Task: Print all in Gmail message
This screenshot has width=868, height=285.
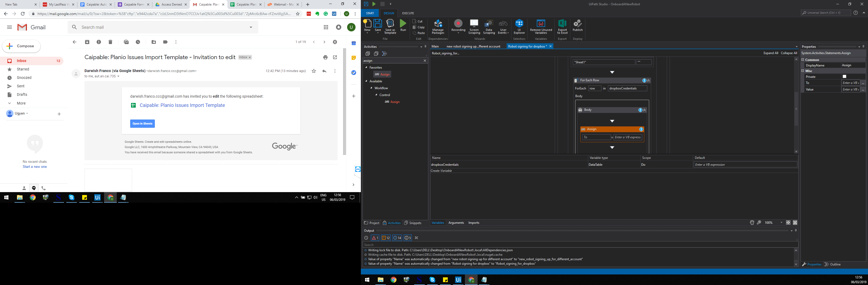Action: [325, 58]
